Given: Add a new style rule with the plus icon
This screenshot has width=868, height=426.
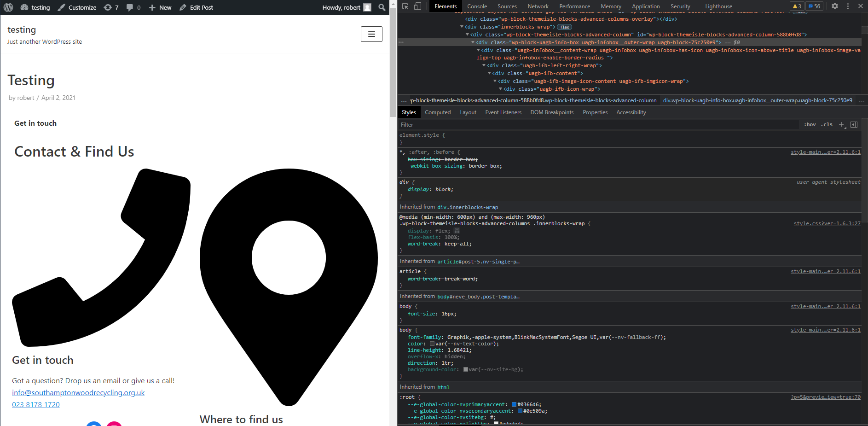Looking at the screenshot, I should 842,124.
